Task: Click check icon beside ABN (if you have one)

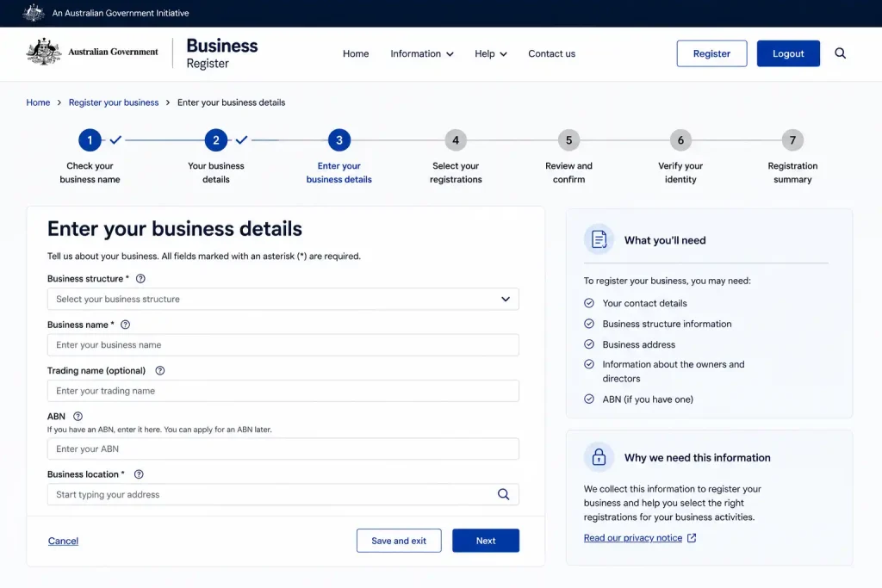Action: [589, 399]
